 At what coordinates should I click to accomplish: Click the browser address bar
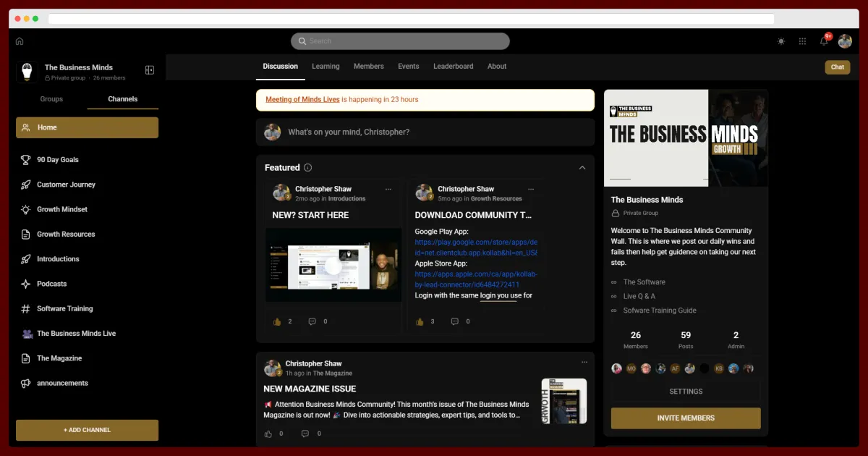(x=411, y=19)
